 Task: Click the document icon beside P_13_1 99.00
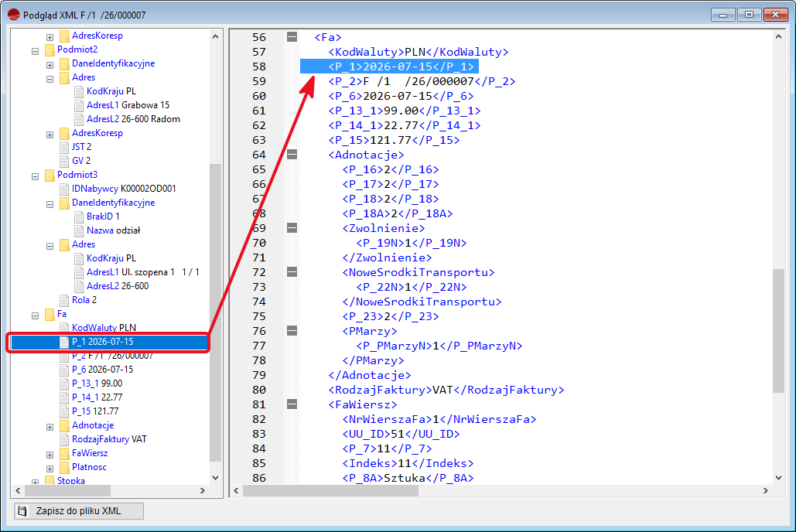tap(64, 384)
